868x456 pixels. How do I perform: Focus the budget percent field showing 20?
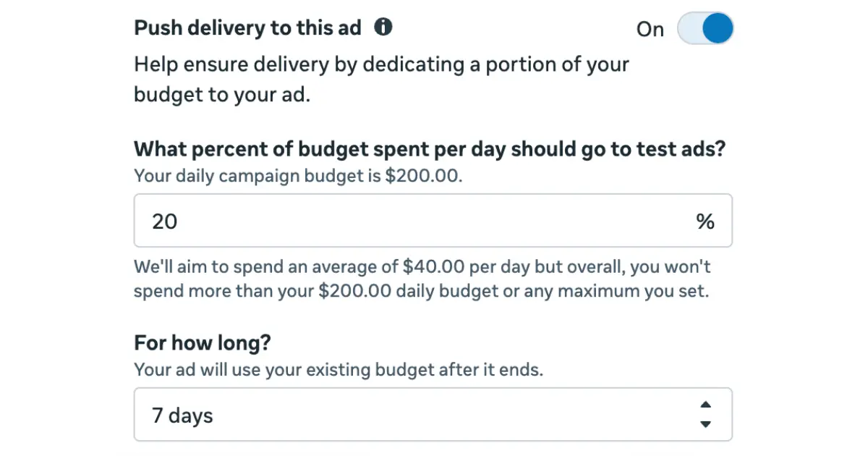coord(433,221)
